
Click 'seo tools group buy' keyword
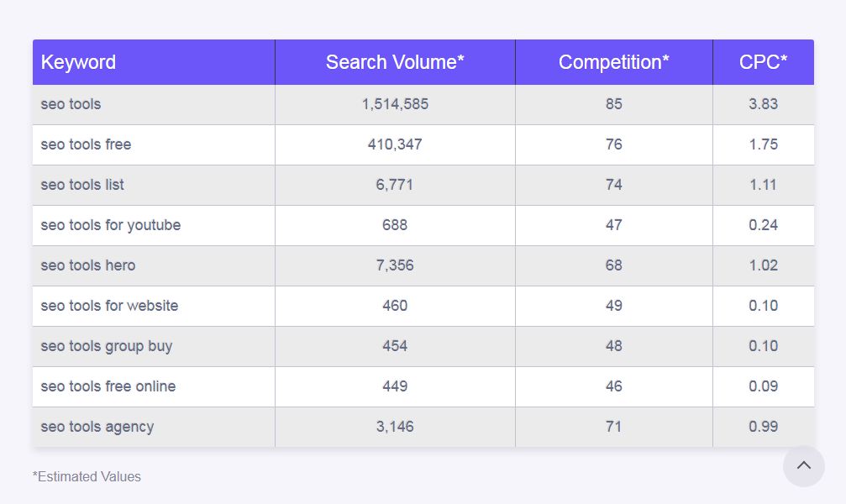(106, 346)
